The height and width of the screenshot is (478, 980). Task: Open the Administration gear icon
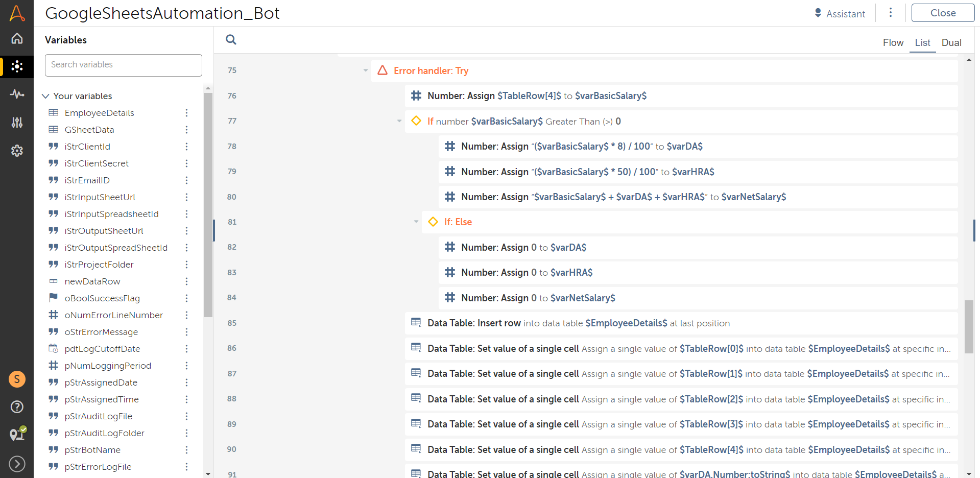17,151
